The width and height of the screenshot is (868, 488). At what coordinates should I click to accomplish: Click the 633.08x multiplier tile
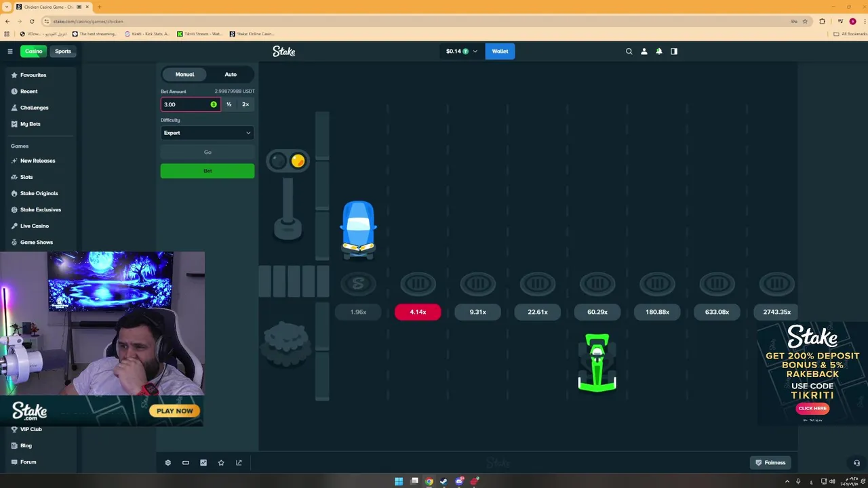pos(717,312)
